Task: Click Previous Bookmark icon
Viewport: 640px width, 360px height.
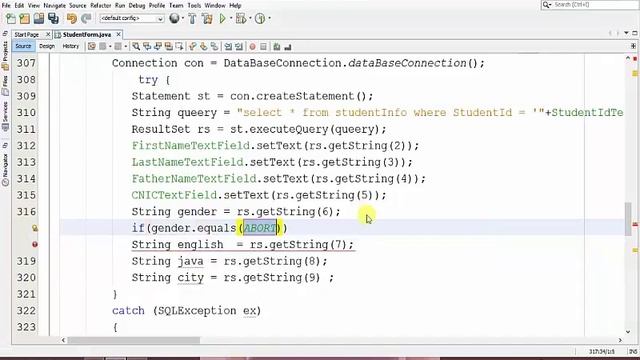Action: click(x=193, y=47)
